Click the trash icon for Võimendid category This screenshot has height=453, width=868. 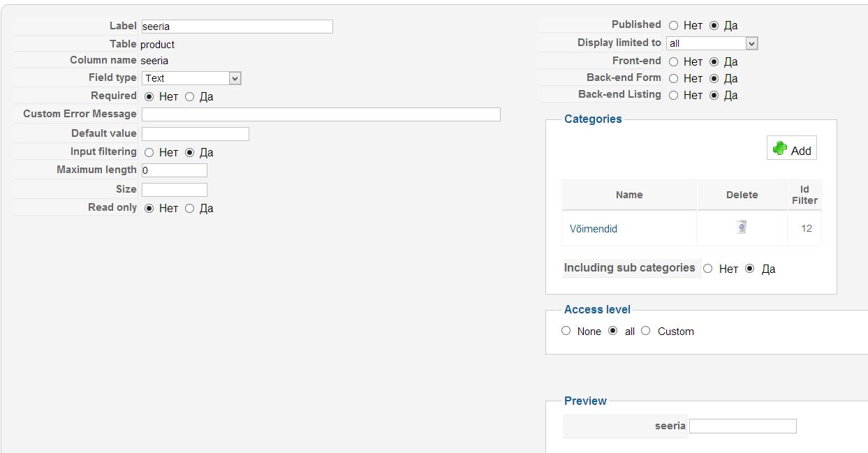pyautogui.click(x=742, y=227)
